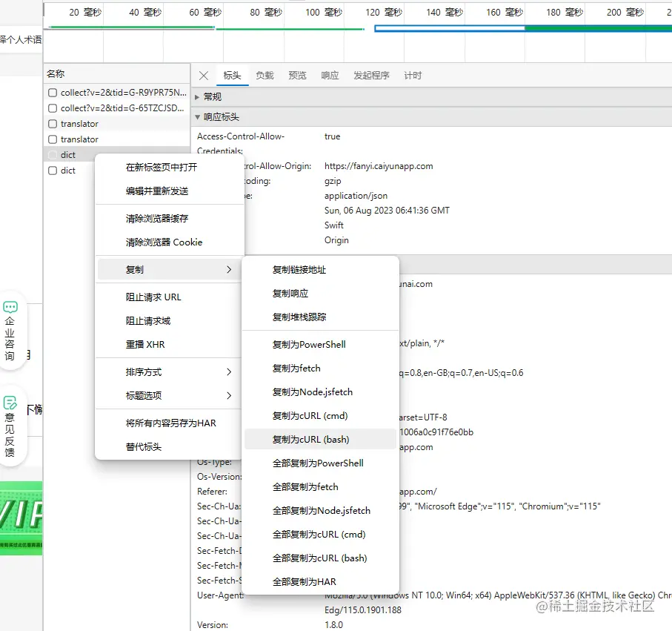
Task: Tick checkbox for collect?v=2&tid=G-65TZCJSD request
Action: [x=53, y=108]
